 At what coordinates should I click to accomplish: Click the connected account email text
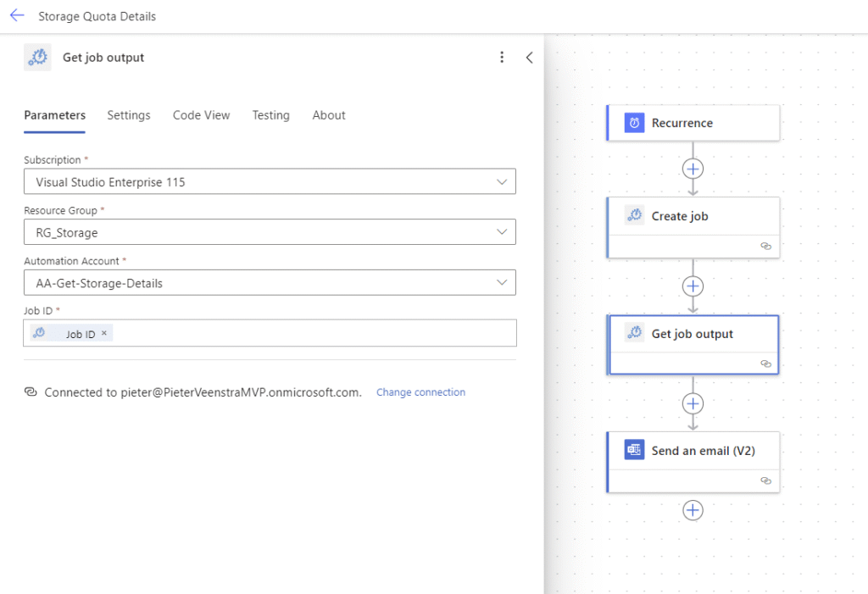pos(241,392)
